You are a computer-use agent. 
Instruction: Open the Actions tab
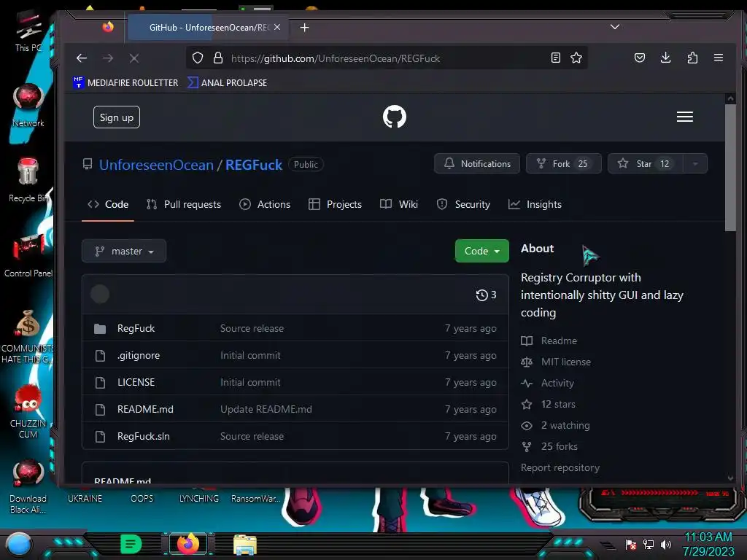(x=265, y=204)
